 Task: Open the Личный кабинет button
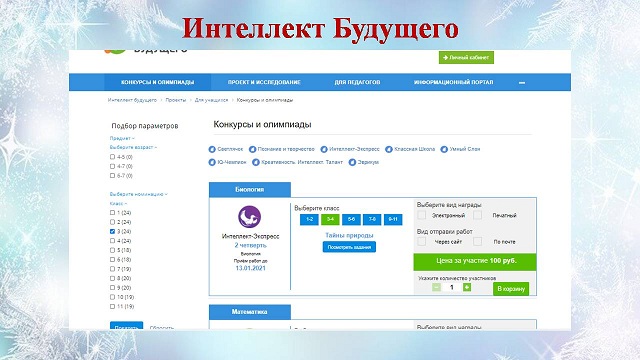point(466,58)
